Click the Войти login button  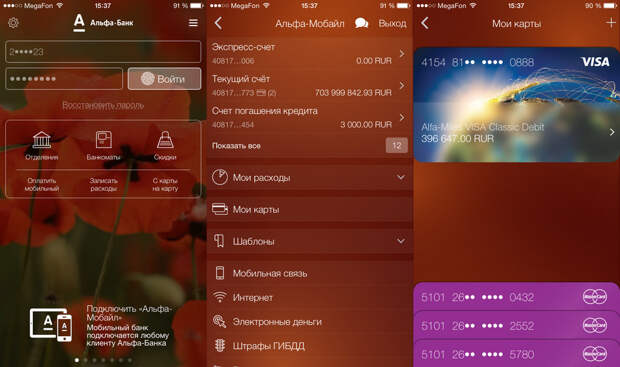coord(164,79)
